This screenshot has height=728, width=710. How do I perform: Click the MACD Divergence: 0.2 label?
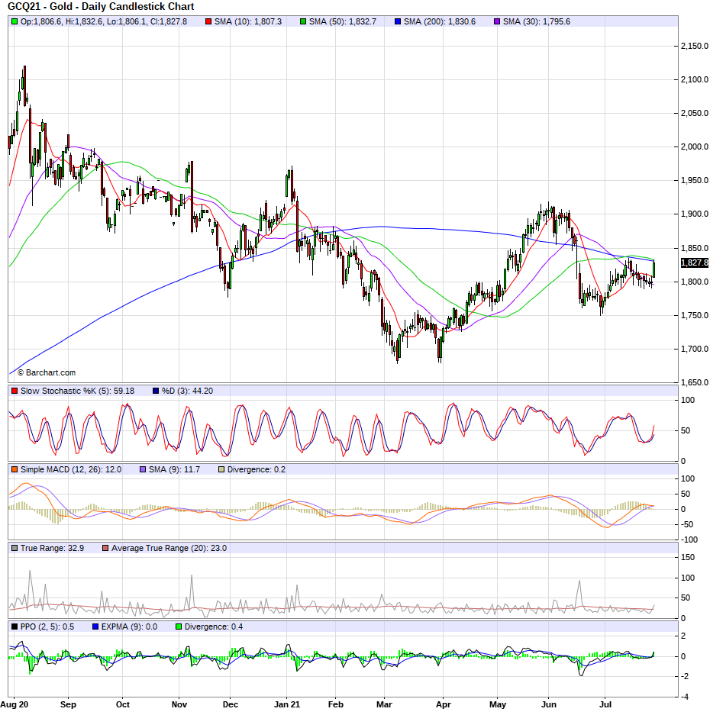pyautogui.click(x=257, y=469)
